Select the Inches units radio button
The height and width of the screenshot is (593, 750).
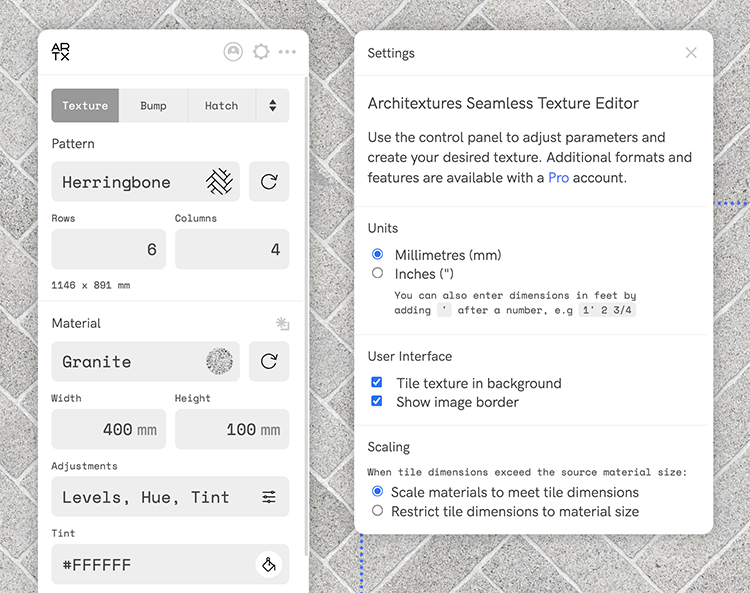377,273
